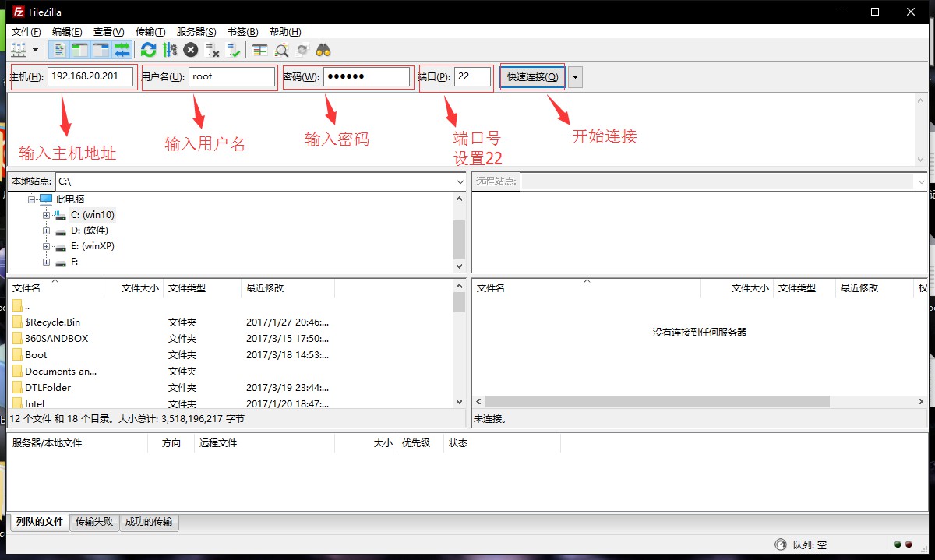Open the quickconnect history dropdown arrow
Viewport: 935px width, 560px height.
click(x=575, y=77)
